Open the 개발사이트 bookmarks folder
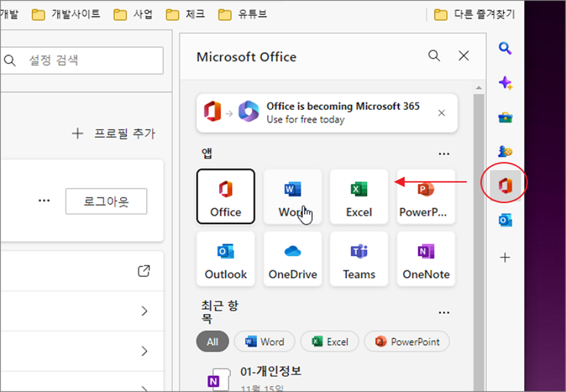566x392 pixels. point(66,14)
